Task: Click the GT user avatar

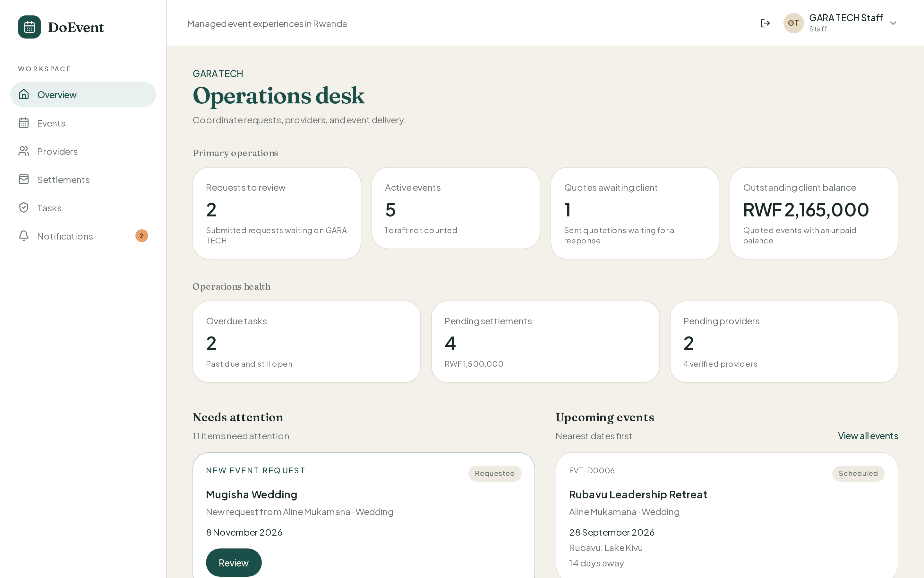Action: pyautogui.click(x=793, y=23)
